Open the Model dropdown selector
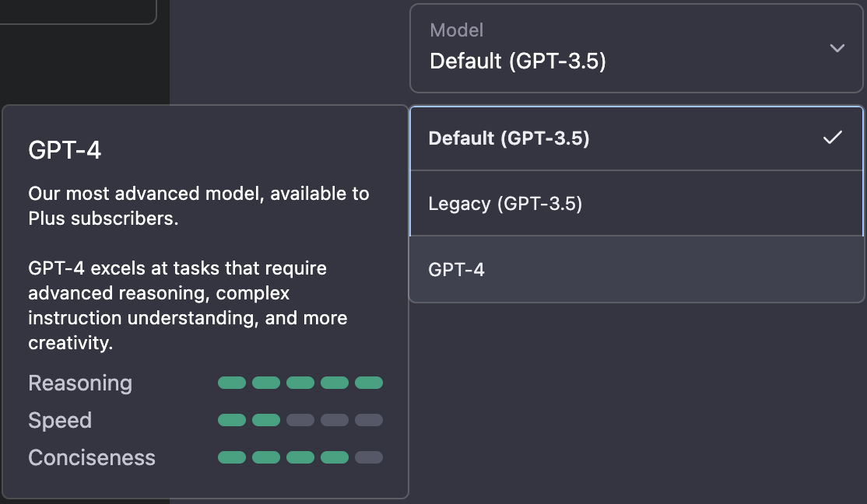The image size is (867, 504). 636,48
